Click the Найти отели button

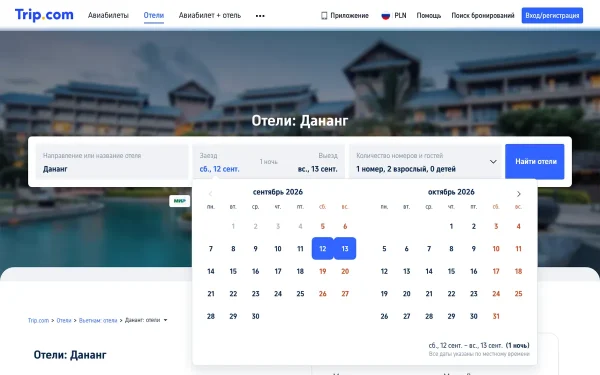click(535, 161)
